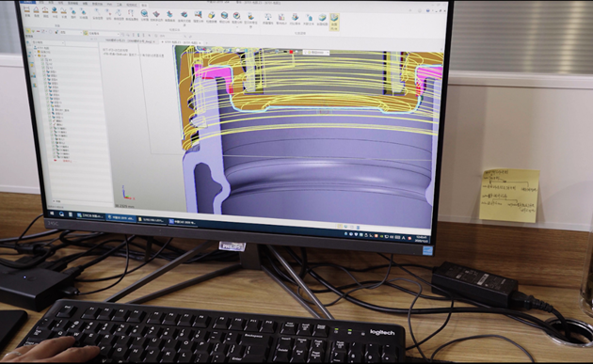Click the blue globe icon in ribbon
Screen dimensions: 593x364
[55, 11]
